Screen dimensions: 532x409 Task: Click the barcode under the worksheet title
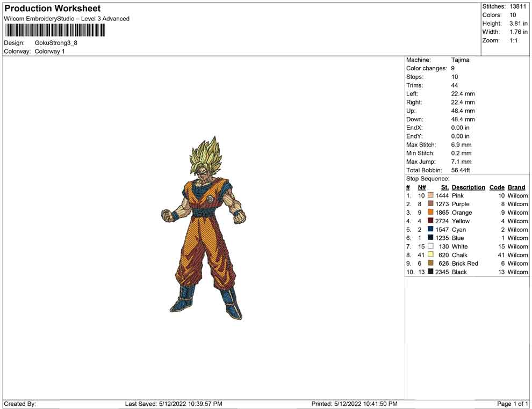55,31
